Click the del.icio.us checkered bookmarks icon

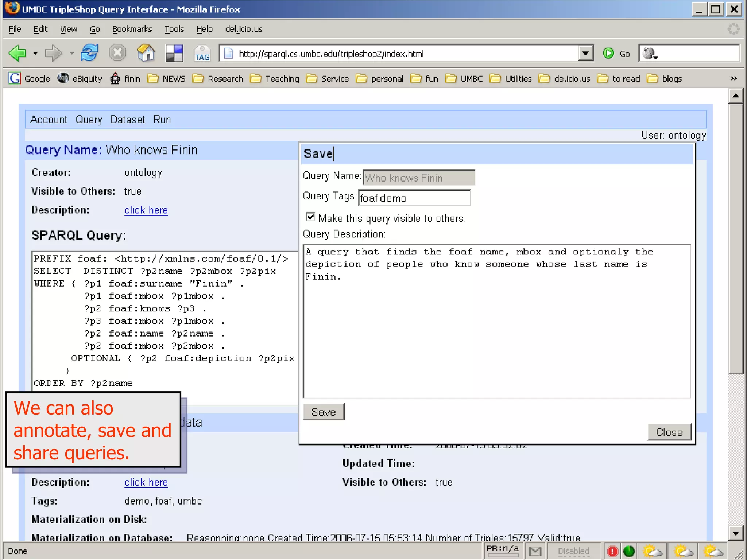pyautogui.click(x=174, y=54)
